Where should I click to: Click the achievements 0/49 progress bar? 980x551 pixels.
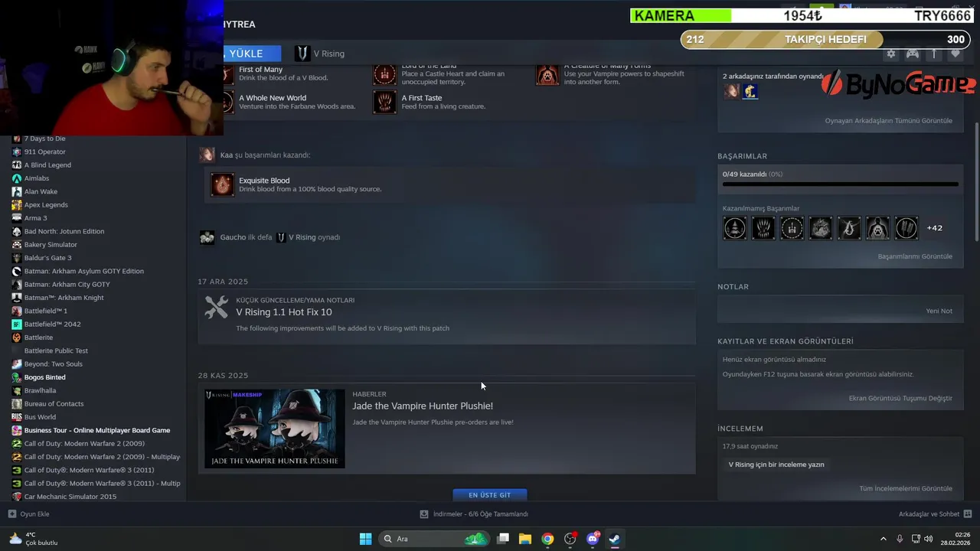841,184
